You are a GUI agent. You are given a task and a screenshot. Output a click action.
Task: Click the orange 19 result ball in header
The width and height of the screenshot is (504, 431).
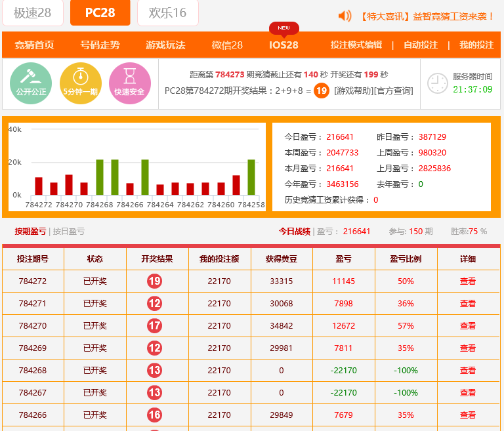click(322, 91)
